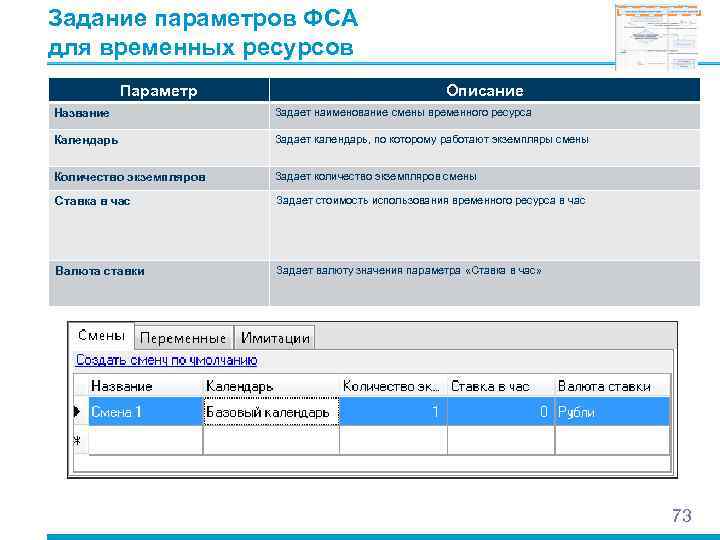This screenshot has height=540, width=720.
Task: Click the new row asterisk indicator
Action: point(79,440)
